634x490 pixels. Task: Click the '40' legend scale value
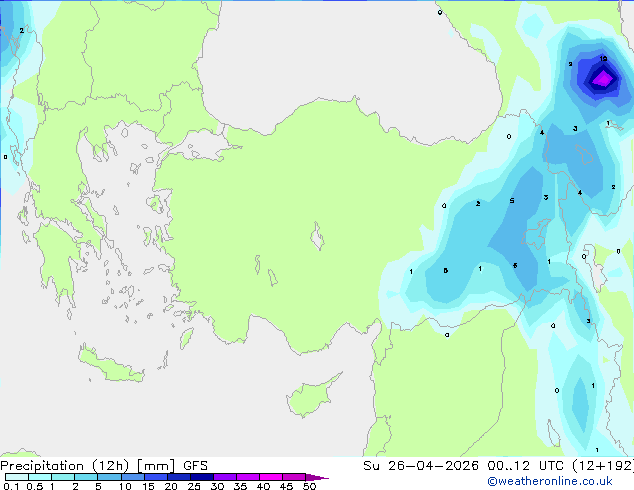pos(263,486)
